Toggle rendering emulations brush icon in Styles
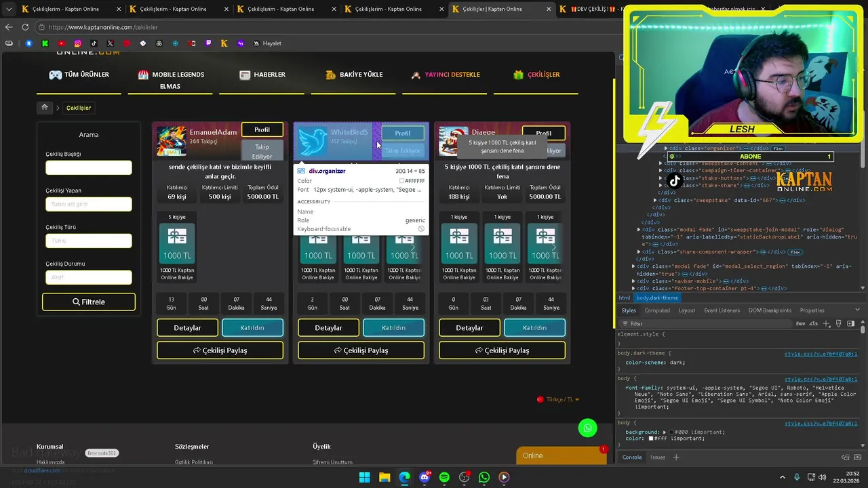868x488 pixels. pos(838,323)
